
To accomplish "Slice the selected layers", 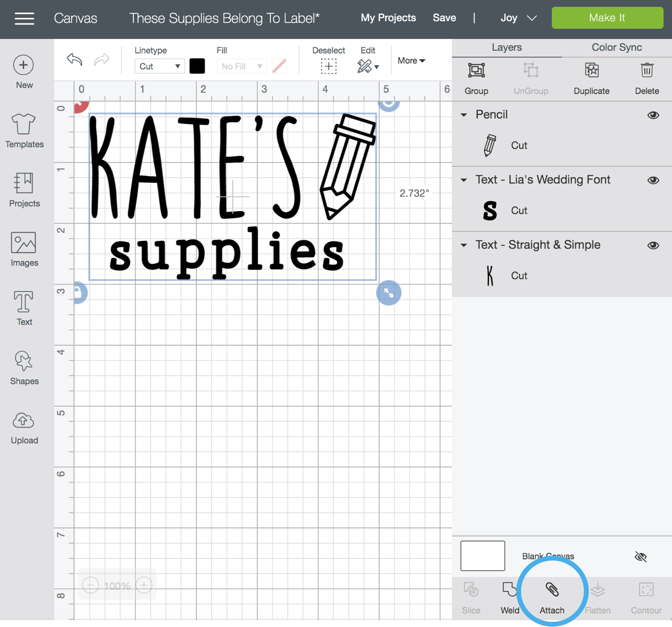I will click(471, 598).
